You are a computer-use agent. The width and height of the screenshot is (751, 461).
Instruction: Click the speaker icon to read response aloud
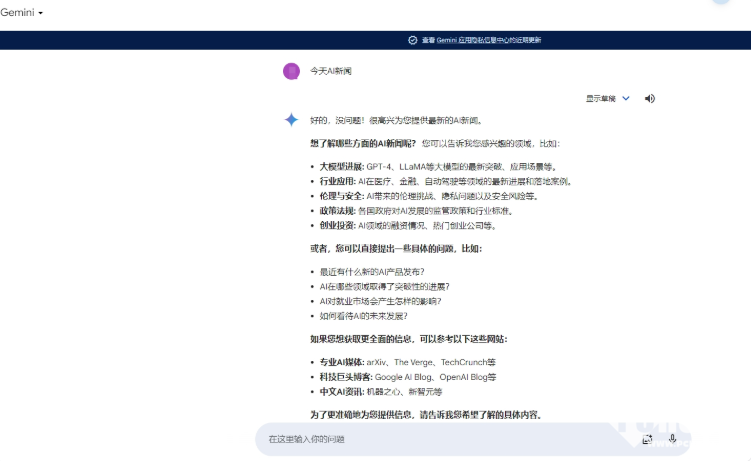pyautogui.click(x=650, y=98)
